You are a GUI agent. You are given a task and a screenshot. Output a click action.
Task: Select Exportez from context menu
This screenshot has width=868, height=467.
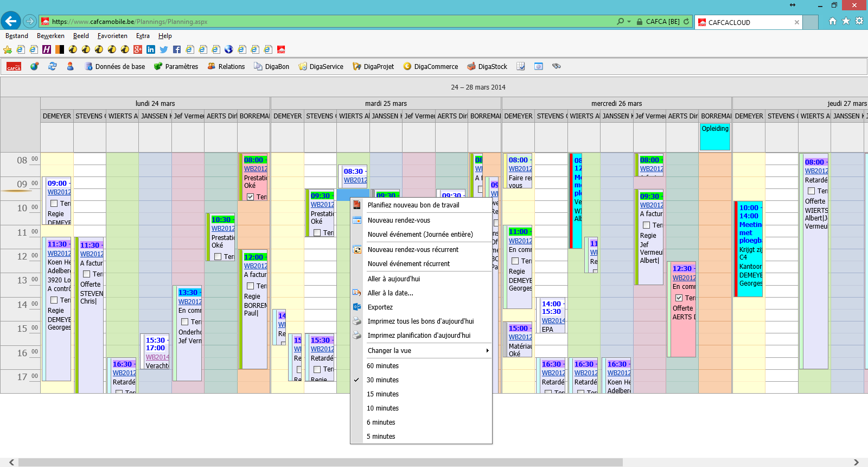[421, 307]
